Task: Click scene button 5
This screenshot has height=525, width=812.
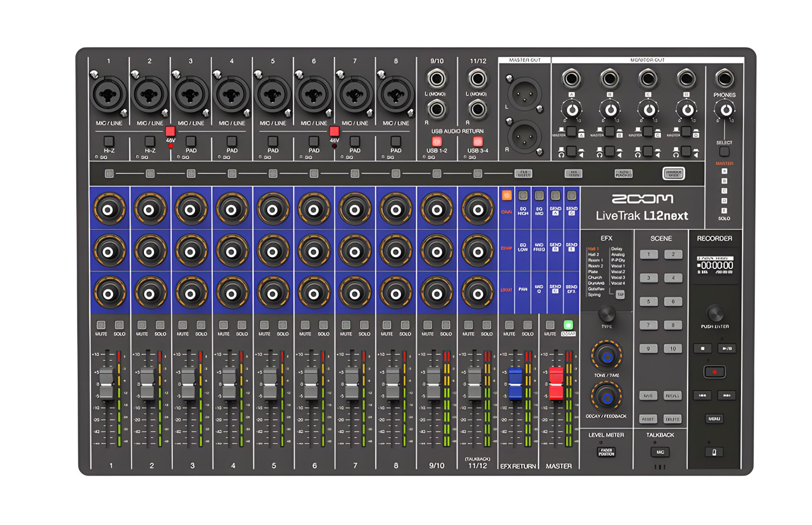Action: click(649, 301)
